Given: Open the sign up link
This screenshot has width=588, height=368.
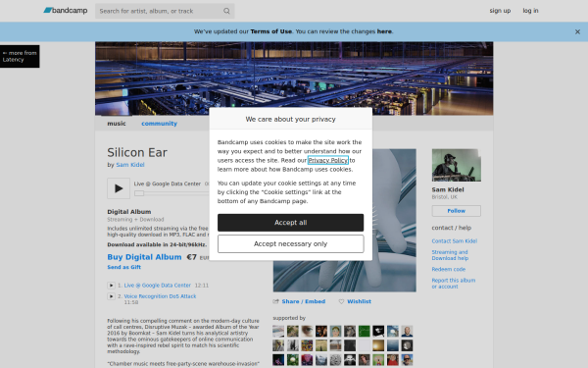Looking at the screenshot, I should (500, 11).
